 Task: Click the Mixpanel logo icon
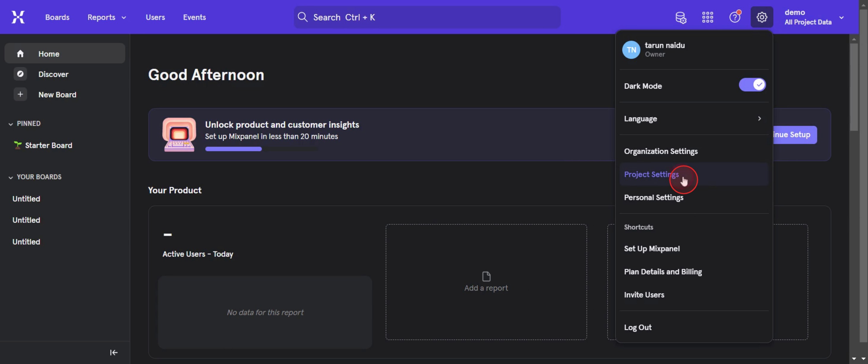point(18,17)
